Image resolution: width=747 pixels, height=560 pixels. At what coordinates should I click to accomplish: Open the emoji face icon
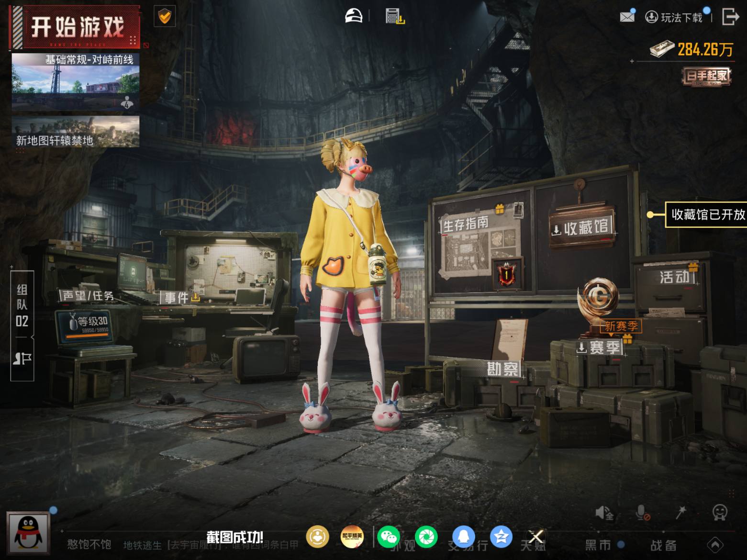point(719,513)
